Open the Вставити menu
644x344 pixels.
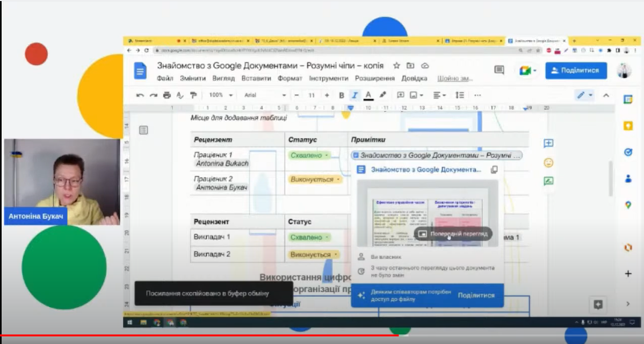tap(256, 78)
